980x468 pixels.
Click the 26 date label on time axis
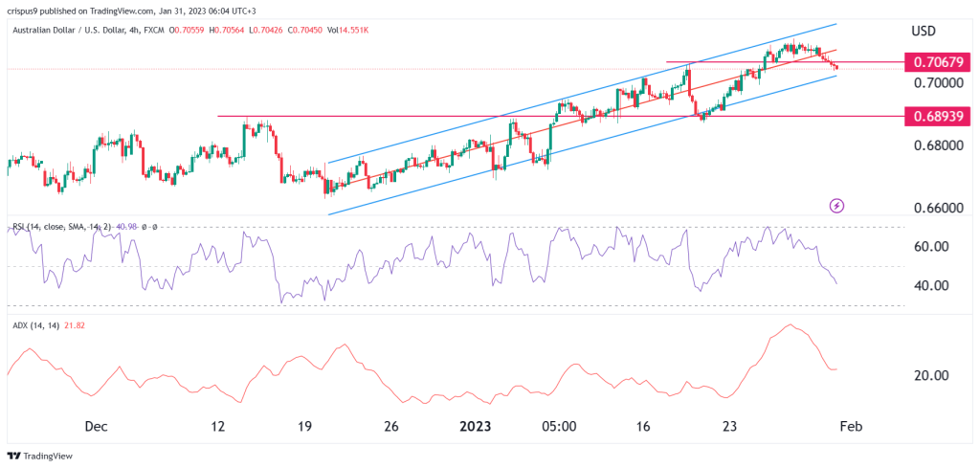point(391,427)
